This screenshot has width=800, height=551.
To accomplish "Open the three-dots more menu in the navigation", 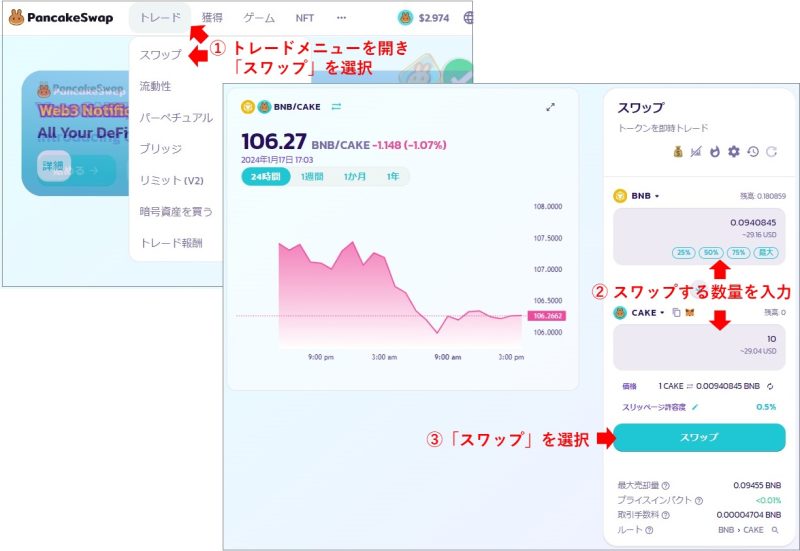I will tap(341, 18).
